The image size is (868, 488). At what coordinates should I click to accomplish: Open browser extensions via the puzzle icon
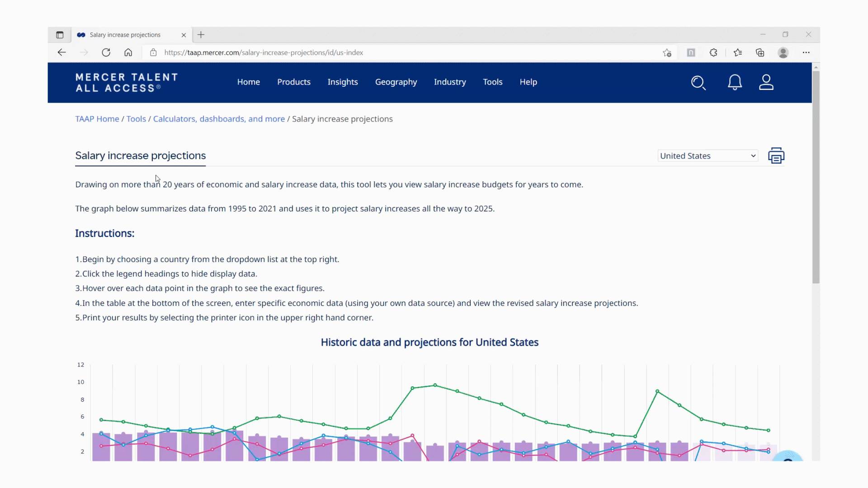click(714, 52)
